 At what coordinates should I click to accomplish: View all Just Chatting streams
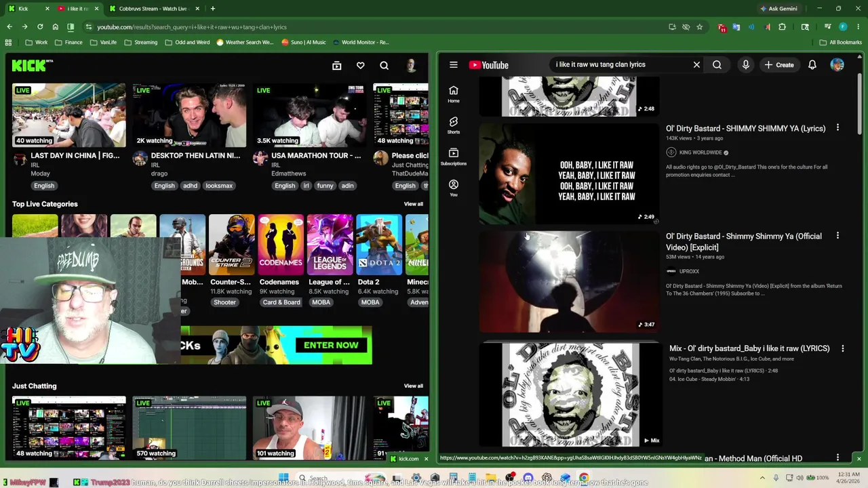pos(413,386)
